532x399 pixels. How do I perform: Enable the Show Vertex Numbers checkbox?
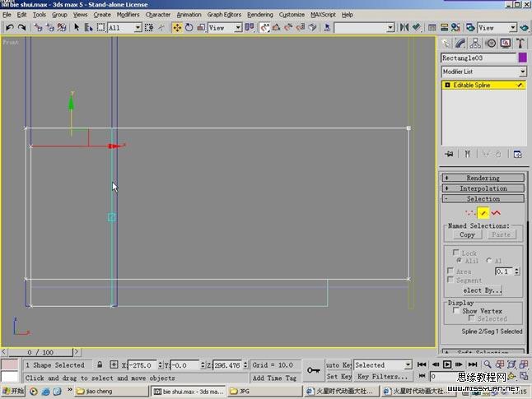tap(456, 310)
